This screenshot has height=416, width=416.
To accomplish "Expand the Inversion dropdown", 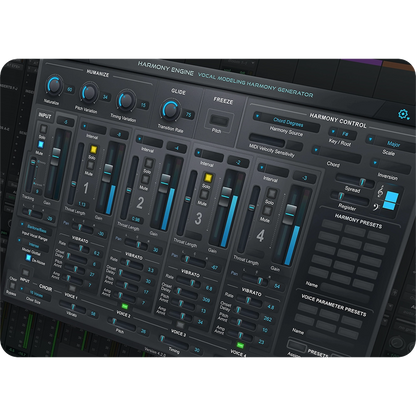I will click(x=391, y=165).
